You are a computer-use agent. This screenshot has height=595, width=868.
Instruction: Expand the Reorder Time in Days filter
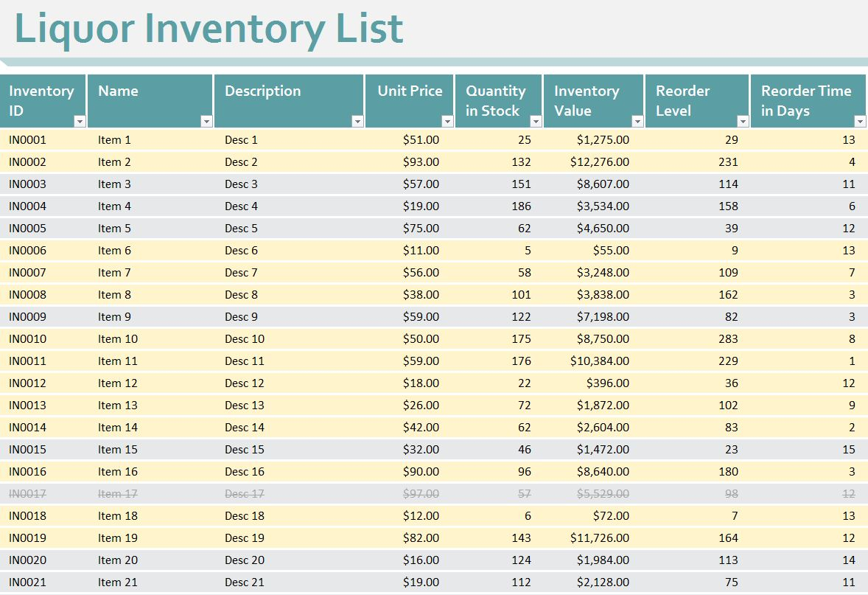(860, 122)
